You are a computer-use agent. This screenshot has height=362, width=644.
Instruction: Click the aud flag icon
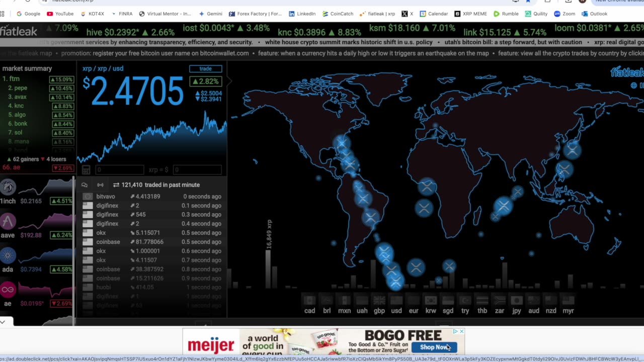tap(534, 300)
